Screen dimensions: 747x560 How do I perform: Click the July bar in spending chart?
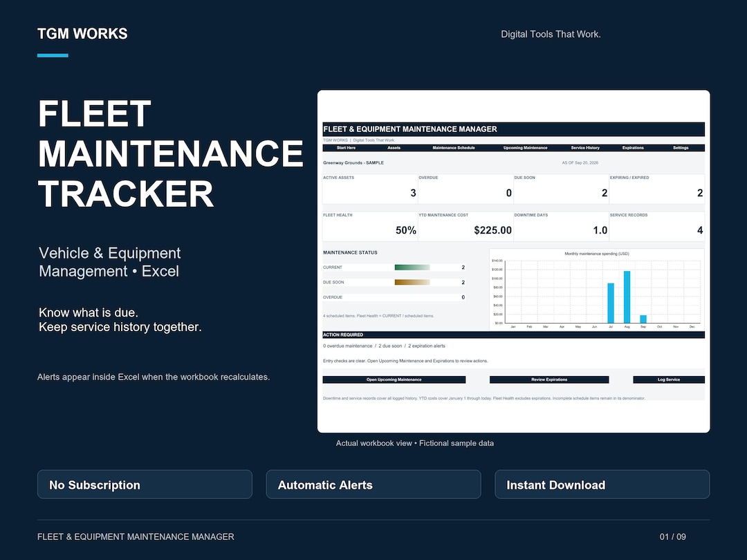pyautogui.click(x=611, y=304)
